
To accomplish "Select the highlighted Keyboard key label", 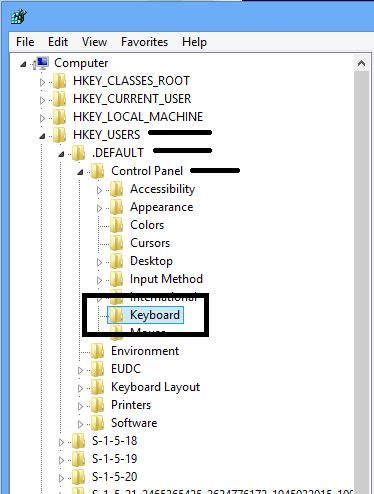I will [x=155, y=315].
